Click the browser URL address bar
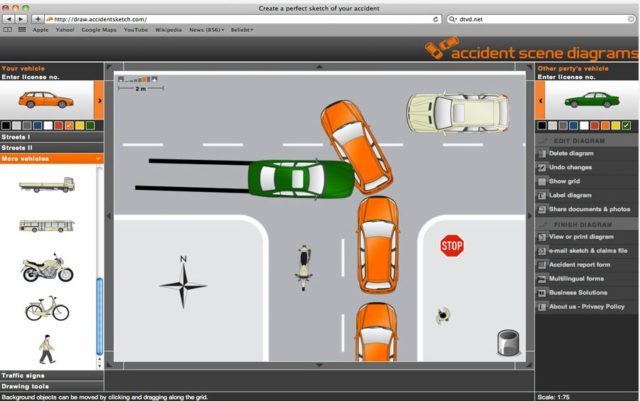 pyautogui.click(x=243, y=19)
